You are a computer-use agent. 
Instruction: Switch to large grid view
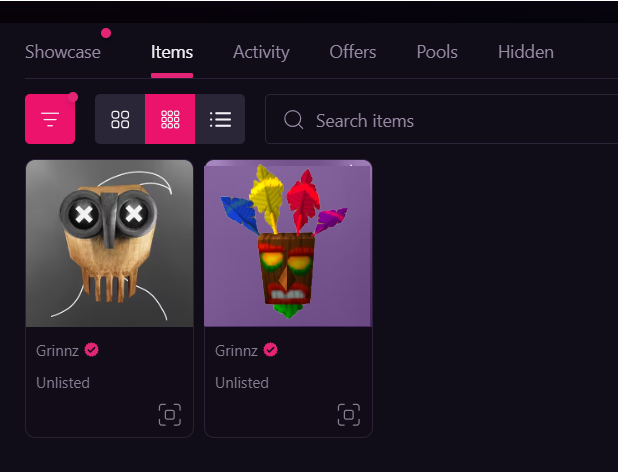point(120,119)
